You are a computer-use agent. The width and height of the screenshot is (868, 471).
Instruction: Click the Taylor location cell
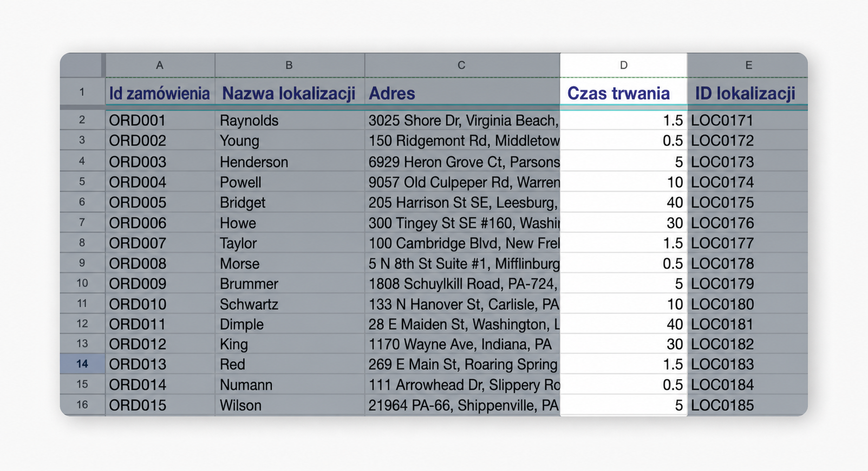coord(289,243)
